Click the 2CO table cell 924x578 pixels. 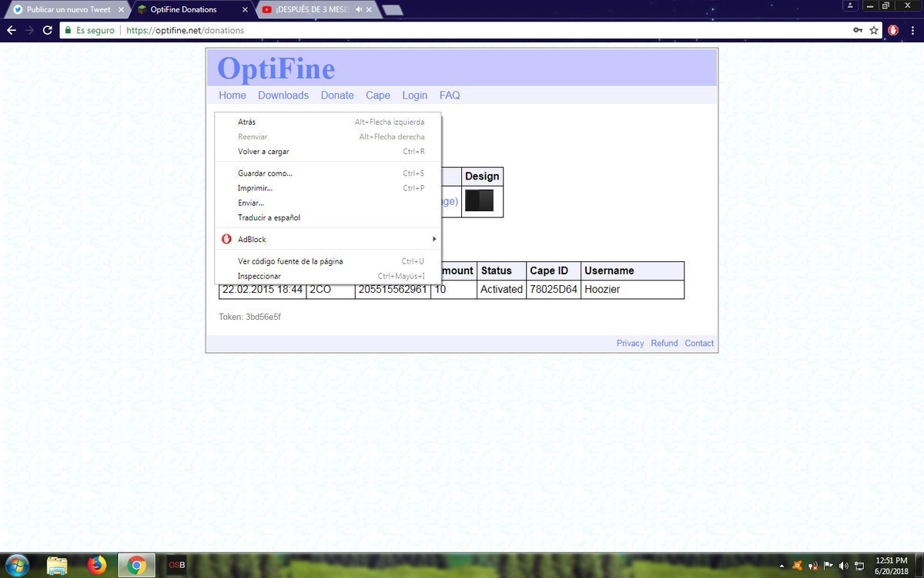tap(330, 290)
